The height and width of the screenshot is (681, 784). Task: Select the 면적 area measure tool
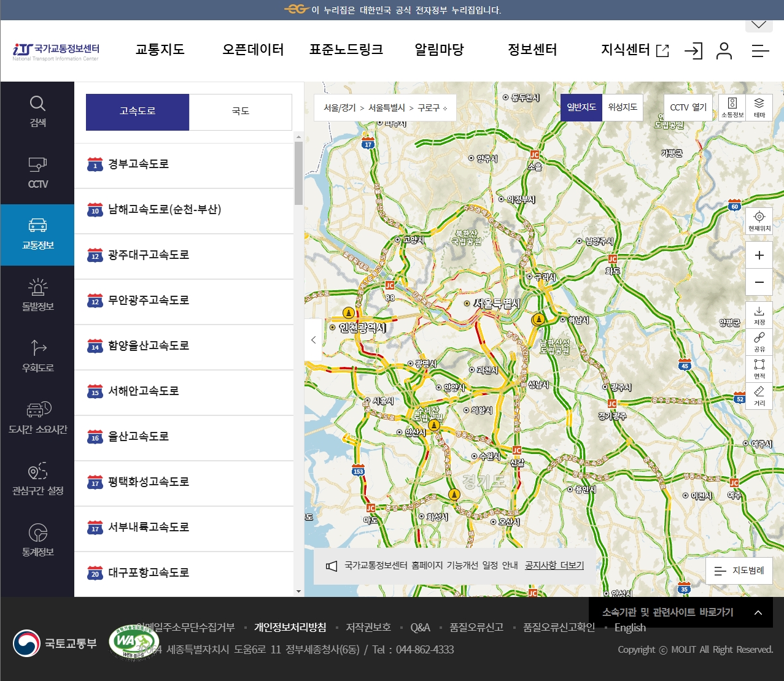tap(759, 369)
